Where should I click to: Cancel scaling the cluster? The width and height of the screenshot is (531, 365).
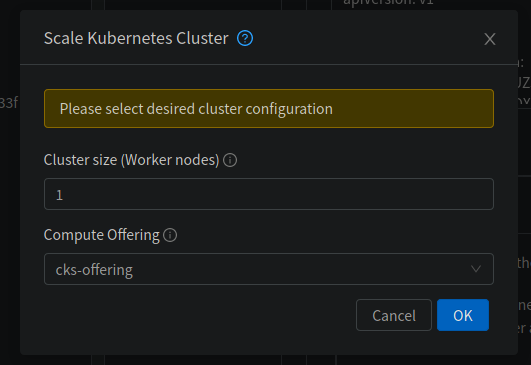[x=394, y=315]
